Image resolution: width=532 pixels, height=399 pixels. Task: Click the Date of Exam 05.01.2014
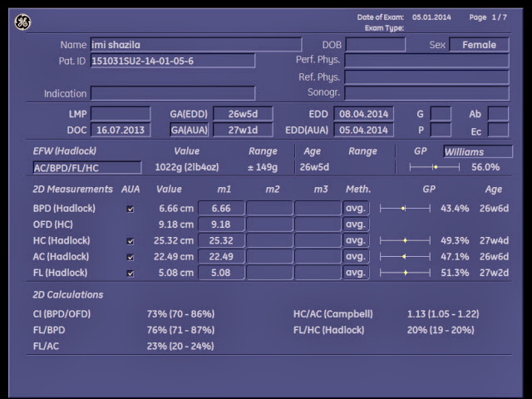coord(431,17)
